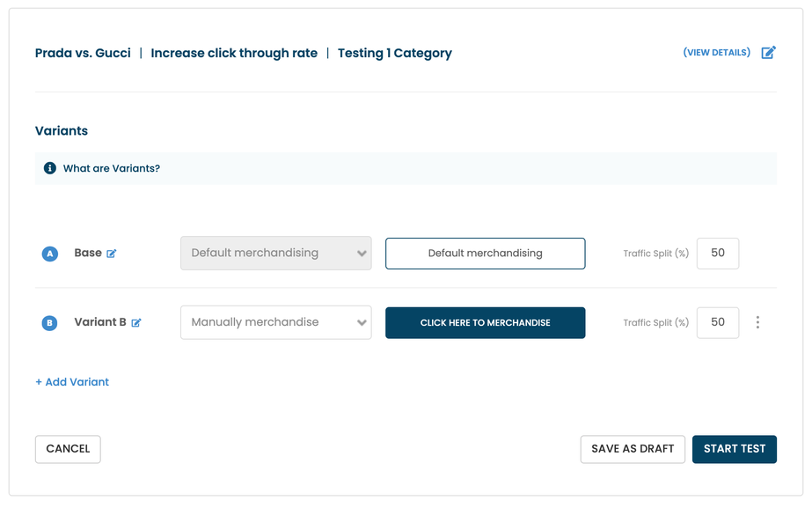
Task: Expand the What are Variants? info banner
Action: [x=406, y=168]
